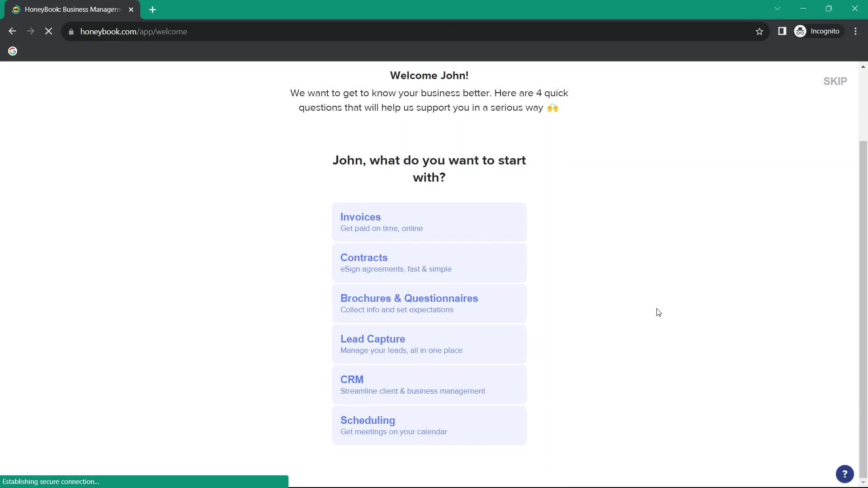The width and height of the screenshot is (868, 488).
Task: Restore down the browser window
Action: 829,9
